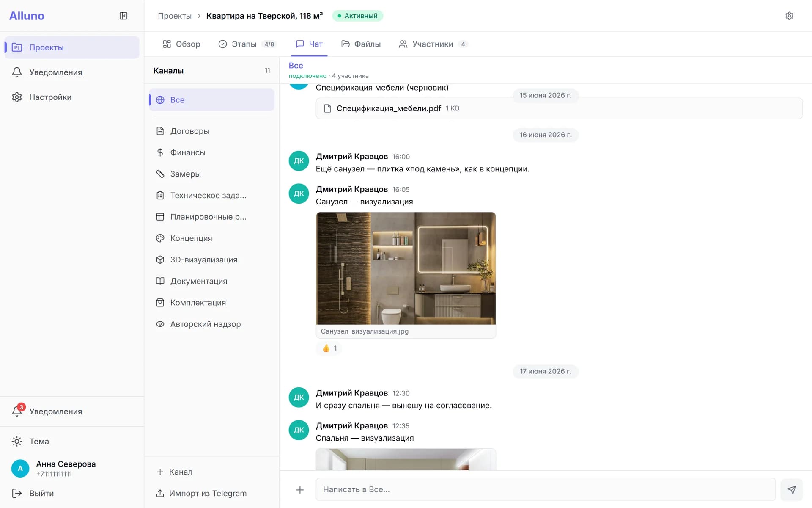Viewport: 812px width, 508px height.
Task: Select the Все channel
Action: coord(211,100)
